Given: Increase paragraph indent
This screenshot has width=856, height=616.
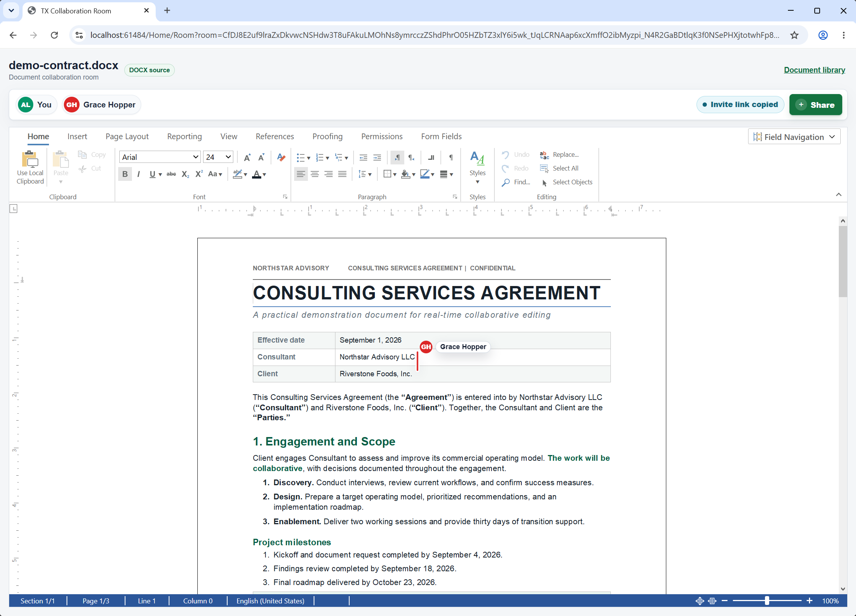Looking at the screenshot, I should tap(377, 158).
